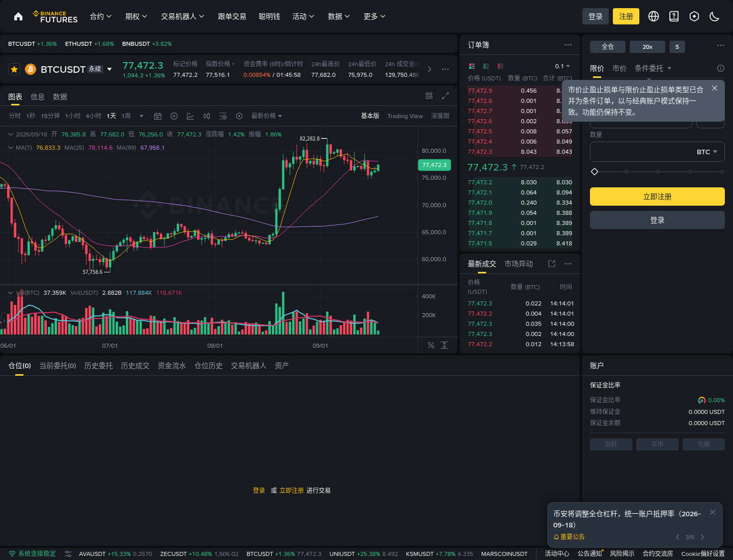Open more time intervals dropdown arrow
The image size is (733, 560).
(x=142, y=116)
